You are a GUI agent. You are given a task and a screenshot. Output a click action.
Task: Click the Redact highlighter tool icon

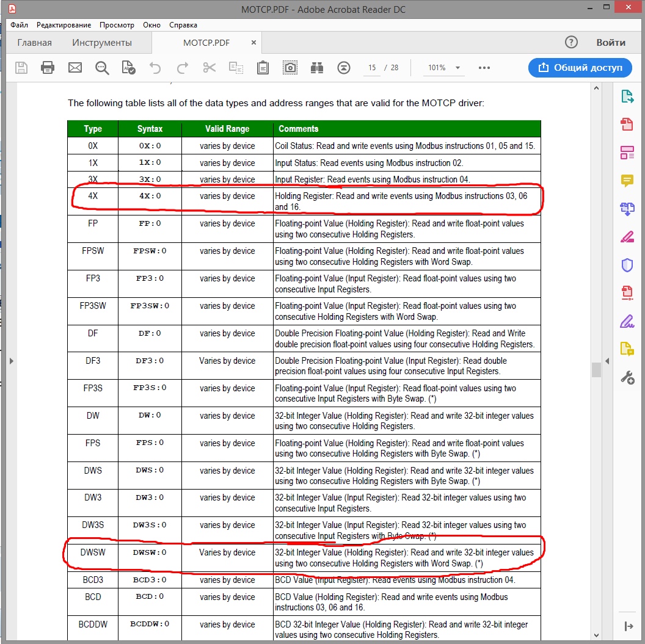pos(627,236)
